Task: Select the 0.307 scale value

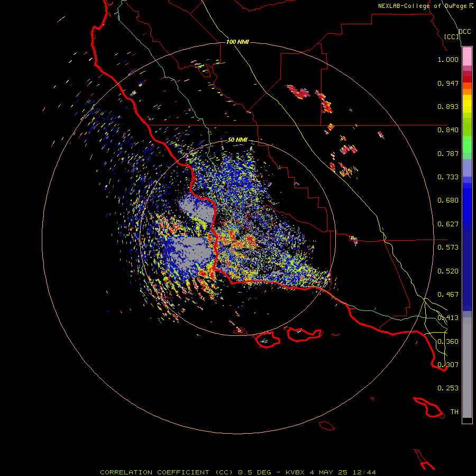Action: (x=448, y=365)
